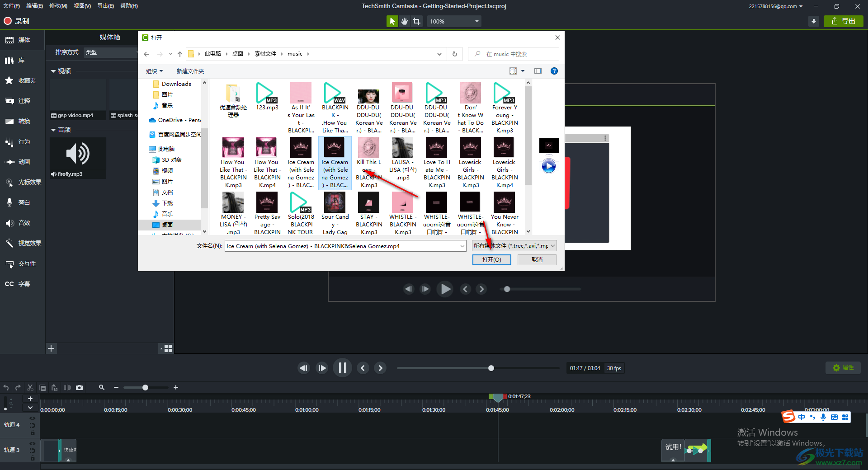The image size is (868, 470).
Task: Select the crop tool
Action: [417, 21]
